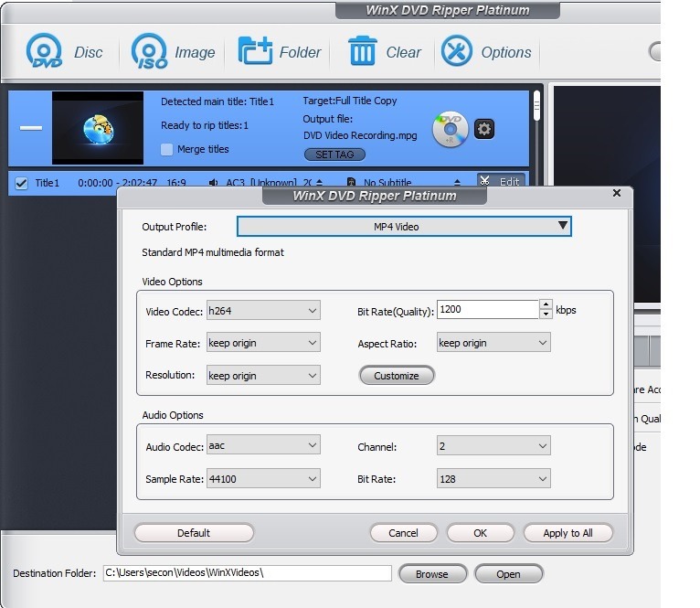700x608 pixels.
Task: Increase video bit rate with up arrow
Action: (x=546, y=304)
